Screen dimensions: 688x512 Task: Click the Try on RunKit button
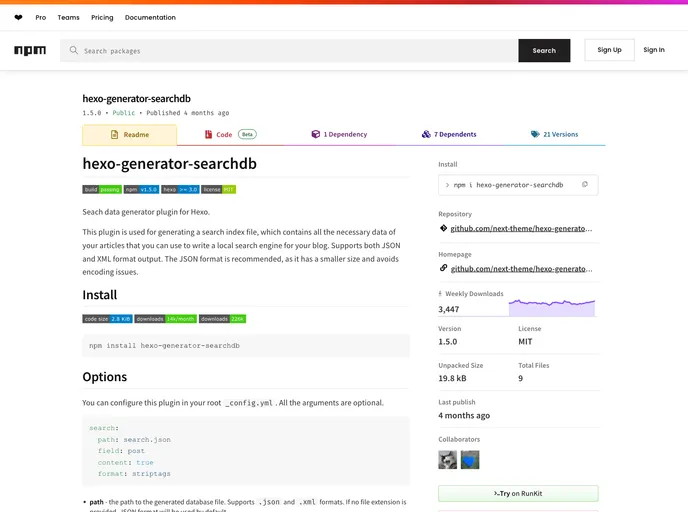click(x=518, y=494)
